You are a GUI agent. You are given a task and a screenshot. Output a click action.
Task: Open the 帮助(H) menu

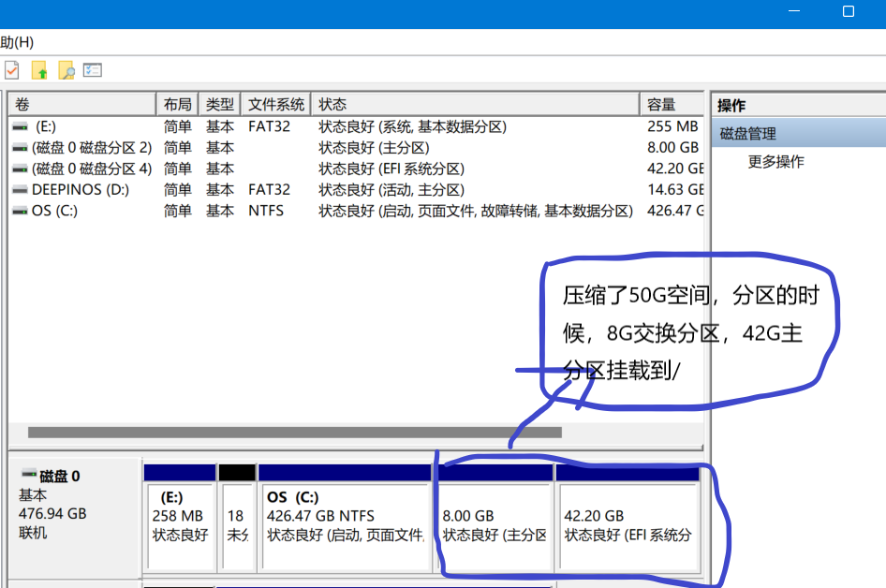pos(16,42)
